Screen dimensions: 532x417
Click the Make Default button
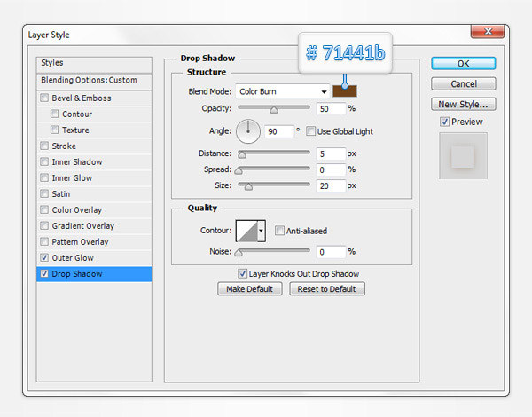[248, 289]
